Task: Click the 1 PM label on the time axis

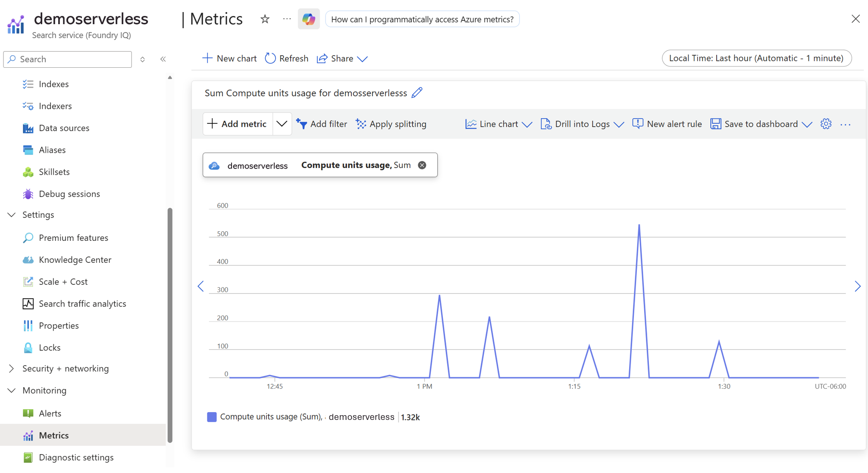Action: (x=424, y=386)
